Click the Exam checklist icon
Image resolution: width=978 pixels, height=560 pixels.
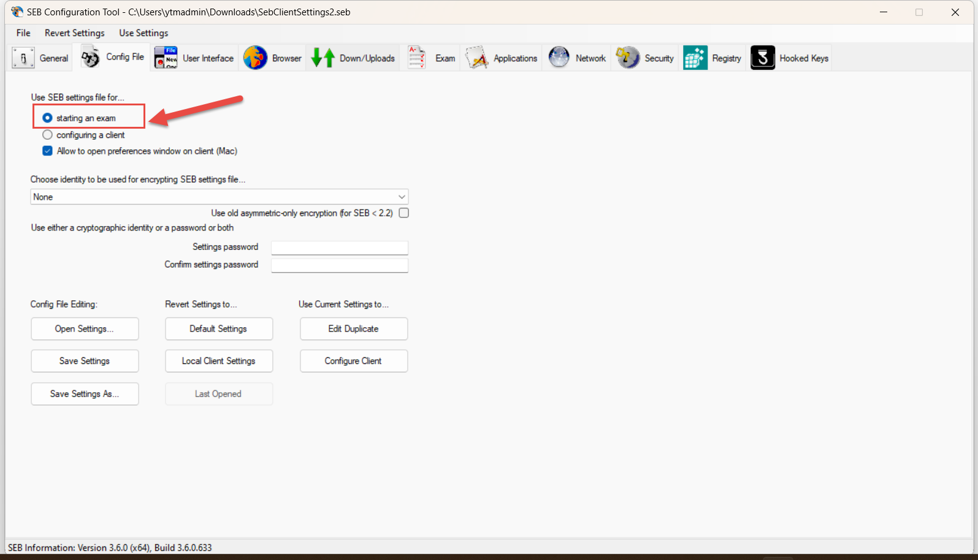pyautogui.click(x=417, y=58)
